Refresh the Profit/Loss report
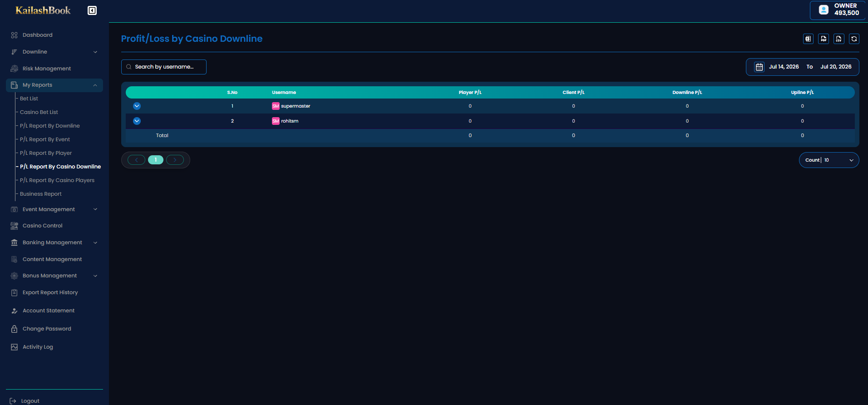This screenshot has width=868, height=405. tap(854, 39)
